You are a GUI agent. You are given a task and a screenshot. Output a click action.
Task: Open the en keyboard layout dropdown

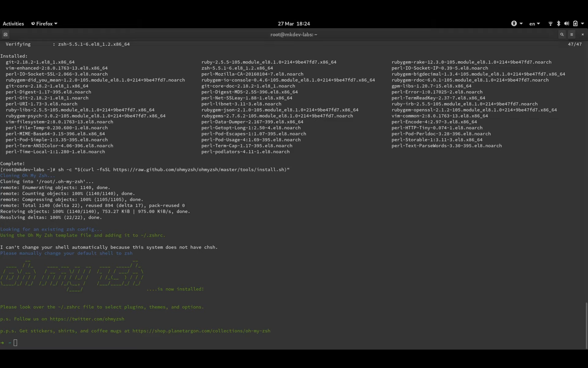(x=534, y=24)
